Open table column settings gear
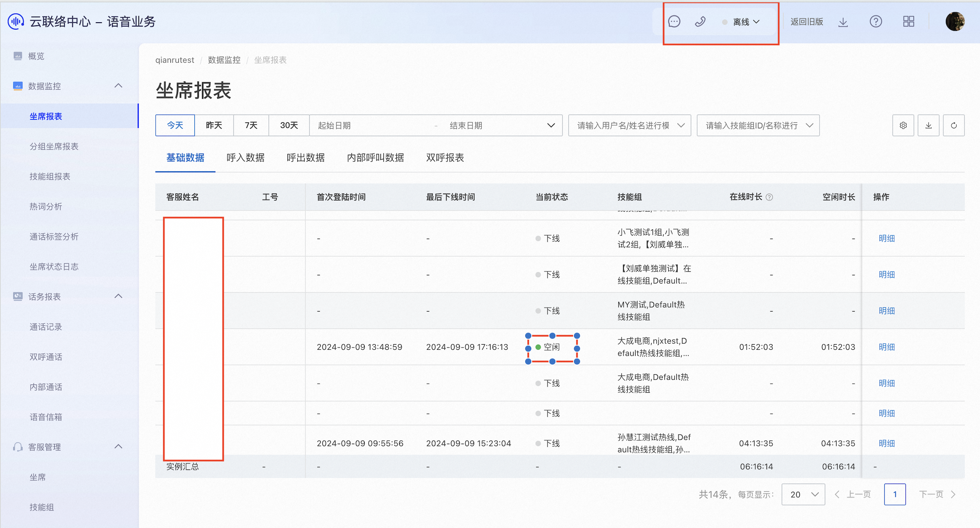Image resolution: width=980 pixels, height=528 pixels. [x=903, y=125]
